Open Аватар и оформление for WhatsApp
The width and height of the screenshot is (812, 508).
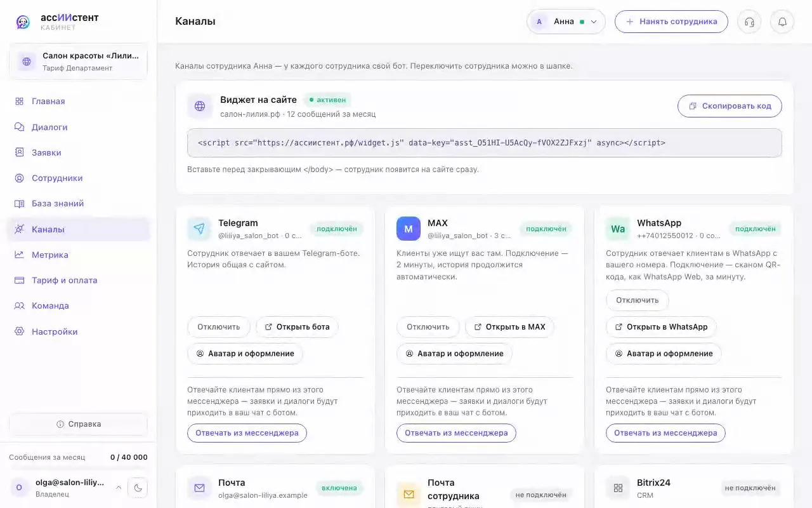[664, 354]
